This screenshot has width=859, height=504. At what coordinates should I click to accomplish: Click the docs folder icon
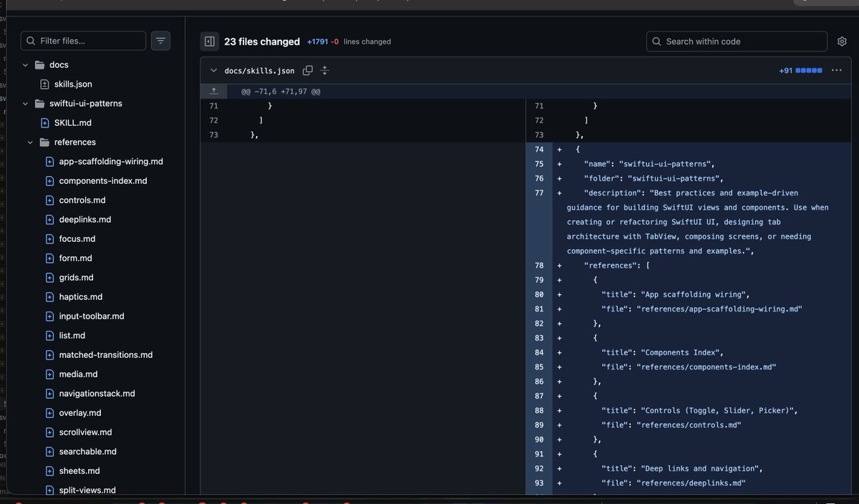pos(40,64)
